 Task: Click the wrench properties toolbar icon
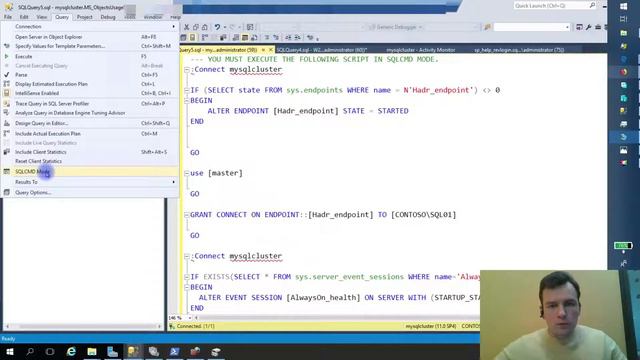(589, 27)
